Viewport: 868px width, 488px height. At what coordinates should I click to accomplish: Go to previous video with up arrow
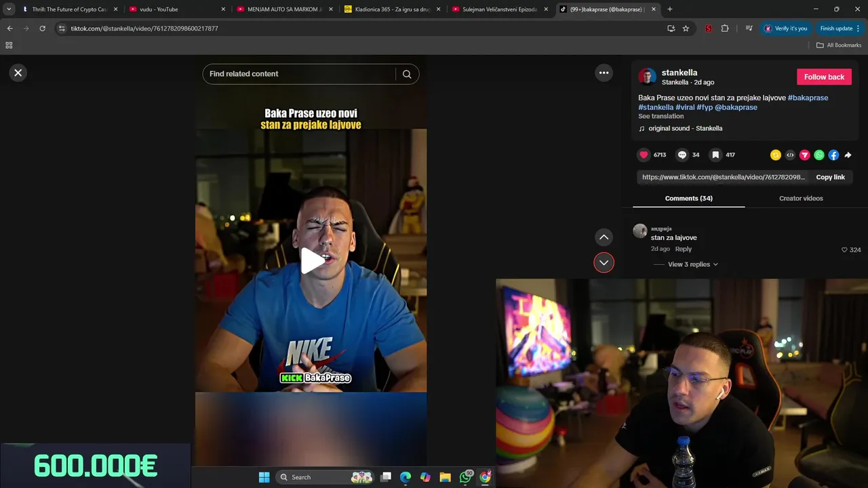604,237
